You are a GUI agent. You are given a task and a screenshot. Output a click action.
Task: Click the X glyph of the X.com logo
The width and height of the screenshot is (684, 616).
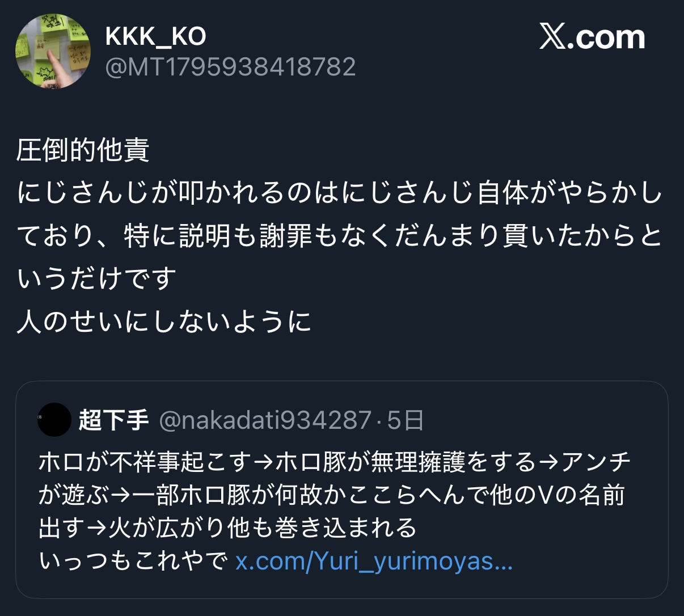tap(552, 37)
